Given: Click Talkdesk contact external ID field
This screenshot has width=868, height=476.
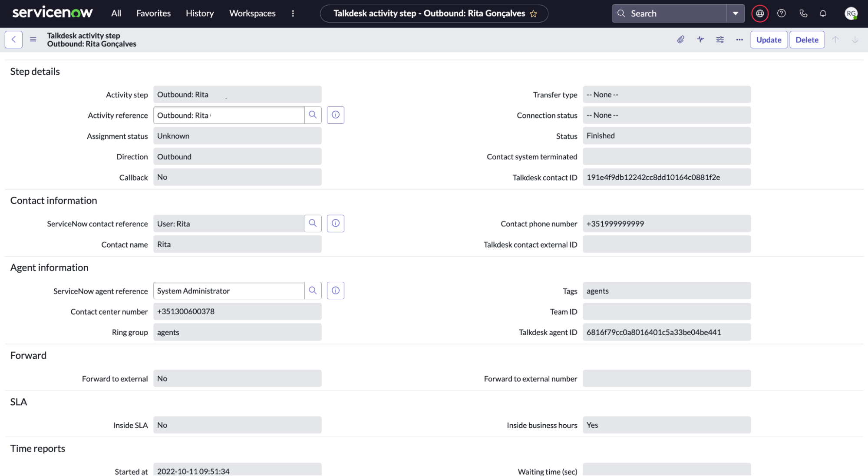Looking at the screenshot, I should tap(667, 244).
